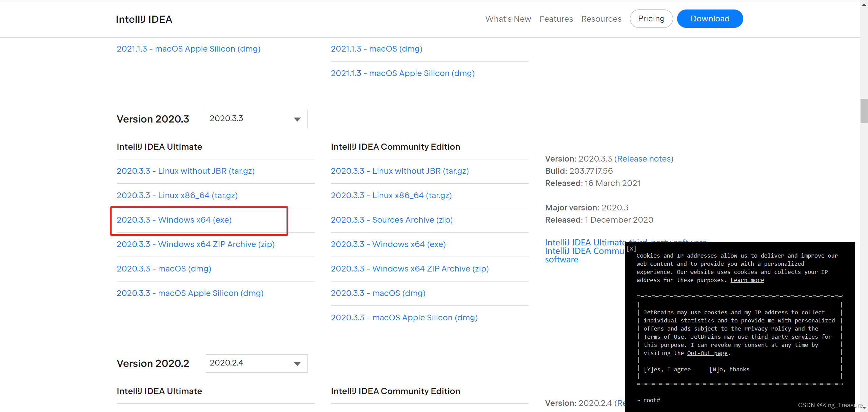Download Community 2020.3.3 Linux x86_64 tar.gz
This screenshot has width=868, height=412.
[391, 195]
